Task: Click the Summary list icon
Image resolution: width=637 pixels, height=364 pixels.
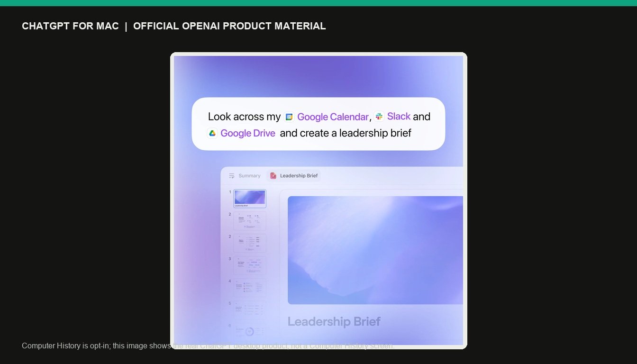Action: 232,176
